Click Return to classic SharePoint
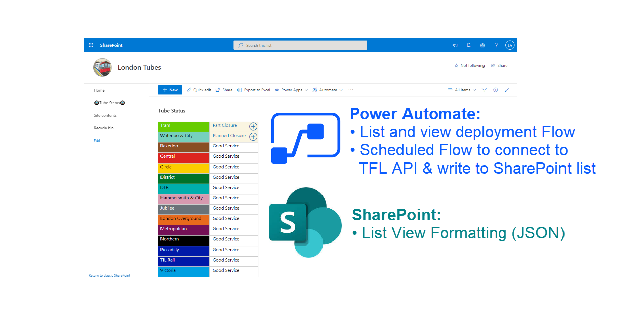Viewport: 644px width, 322px height. pyautogui.click(x=110, y=275)
